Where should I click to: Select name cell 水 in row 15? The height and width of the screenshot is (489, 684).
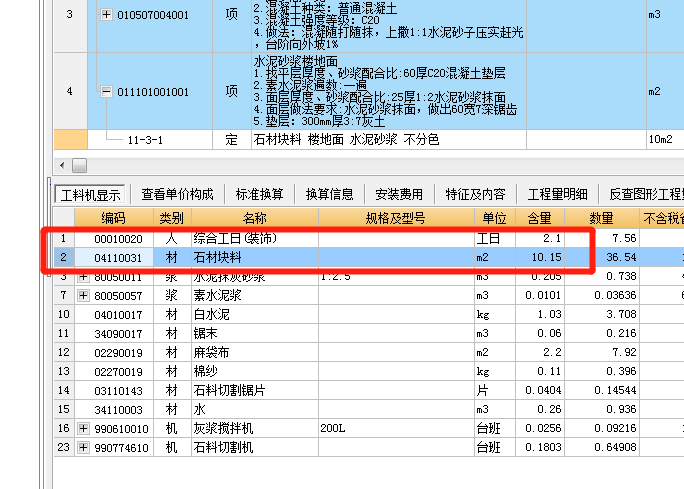pyautogui.click(x=255, y=409)
